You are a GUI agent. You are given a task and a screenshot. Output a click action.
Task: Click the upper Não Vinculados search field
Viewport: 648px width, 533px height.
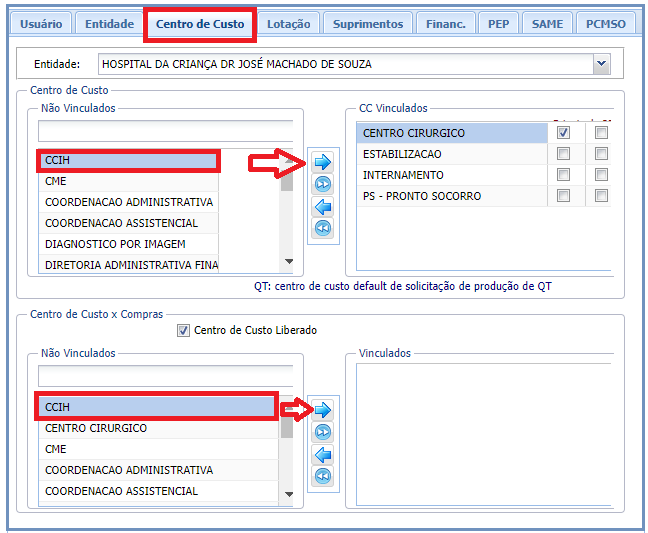(165, 131)
